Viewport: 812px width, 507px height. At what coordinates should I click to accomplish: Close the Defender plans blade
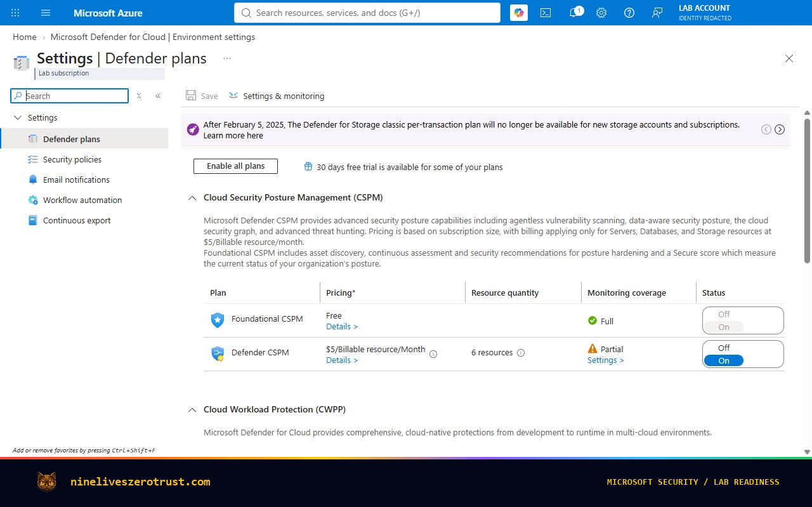(x=789, y=58)
